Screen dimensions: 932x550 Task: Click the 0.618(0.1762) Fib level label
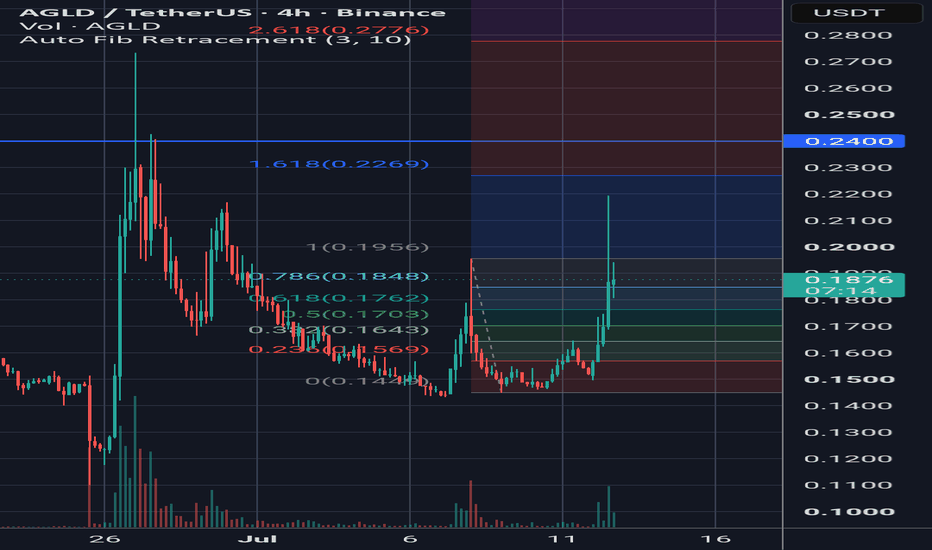(339, 298)
